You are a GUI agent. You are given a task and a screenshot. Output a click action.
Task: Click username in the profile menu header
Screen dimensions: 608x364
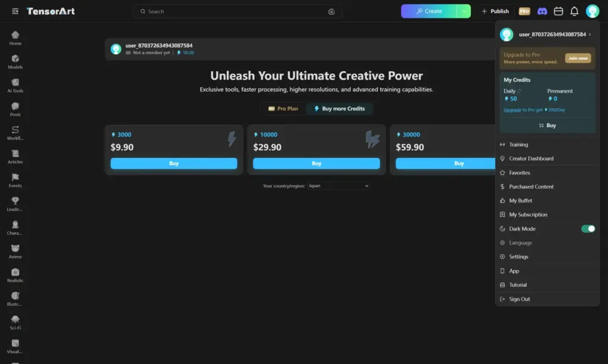pos(552,34)
